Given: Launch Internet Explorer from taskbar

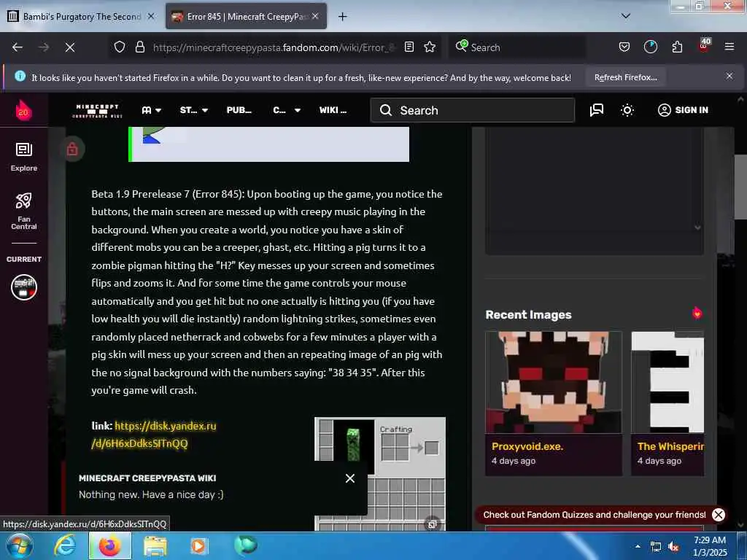Looking at the screenshot, I should 65,545.
